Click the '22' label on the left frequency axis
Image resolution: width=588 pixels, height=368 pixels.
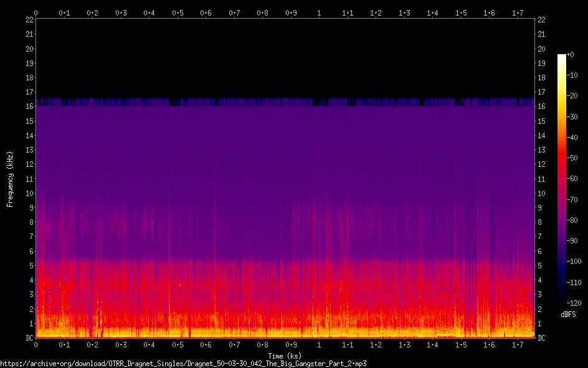(x=29, y=20)
